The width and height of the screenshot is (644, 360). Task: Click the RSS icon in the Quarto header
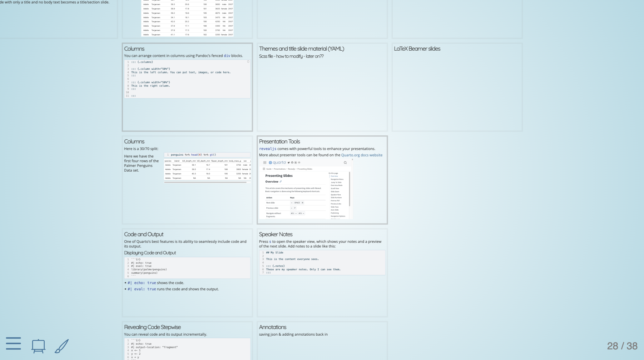[295, 162]
